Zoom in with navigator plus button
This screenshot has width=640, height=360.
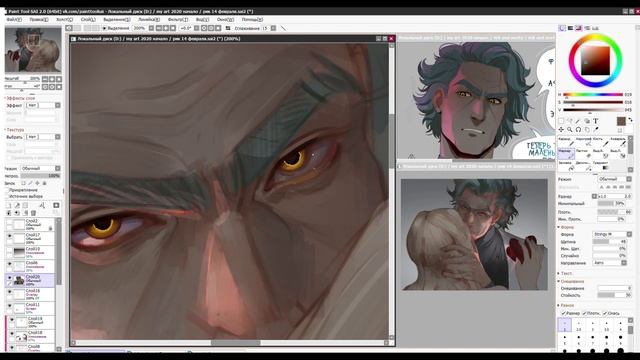click(x=52, y=79)
